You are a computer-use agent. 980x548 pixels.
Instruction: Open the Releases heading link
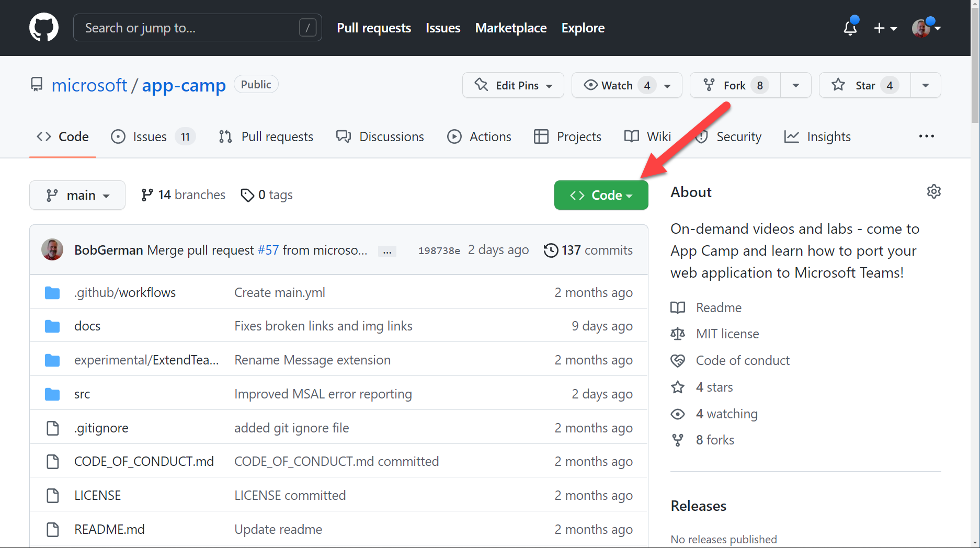click(x=699, y=506)
